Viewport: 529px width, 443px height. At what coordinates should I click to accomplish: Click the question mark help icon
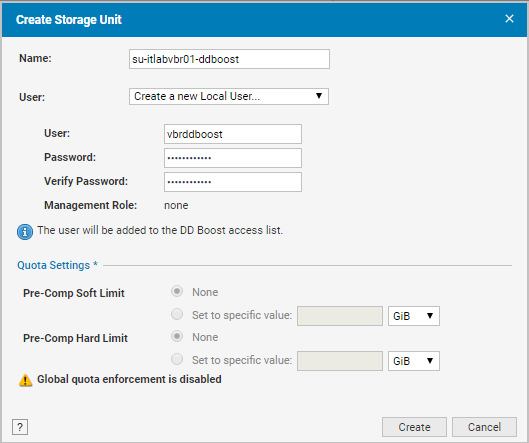click(20, 427)
